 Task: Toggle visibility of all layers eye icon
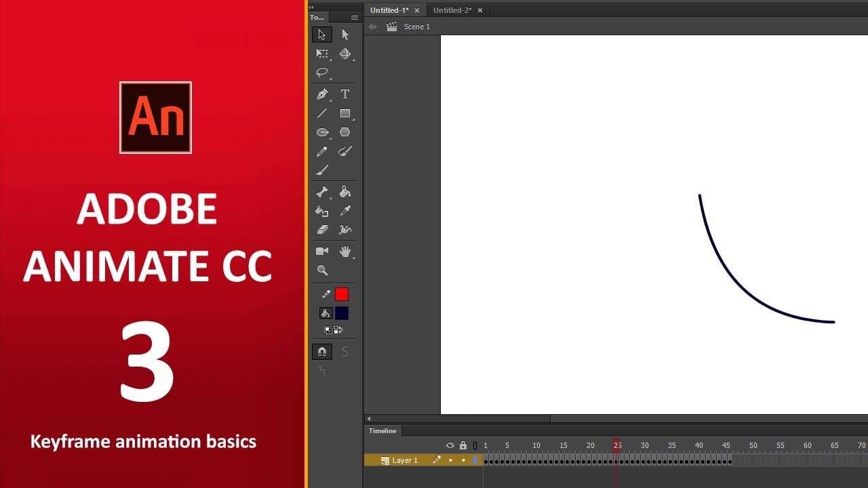450,445
